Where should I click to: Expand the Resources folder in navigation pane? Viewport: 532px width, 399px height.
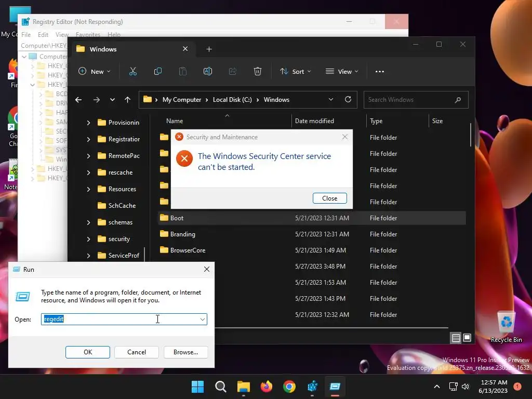88,189
